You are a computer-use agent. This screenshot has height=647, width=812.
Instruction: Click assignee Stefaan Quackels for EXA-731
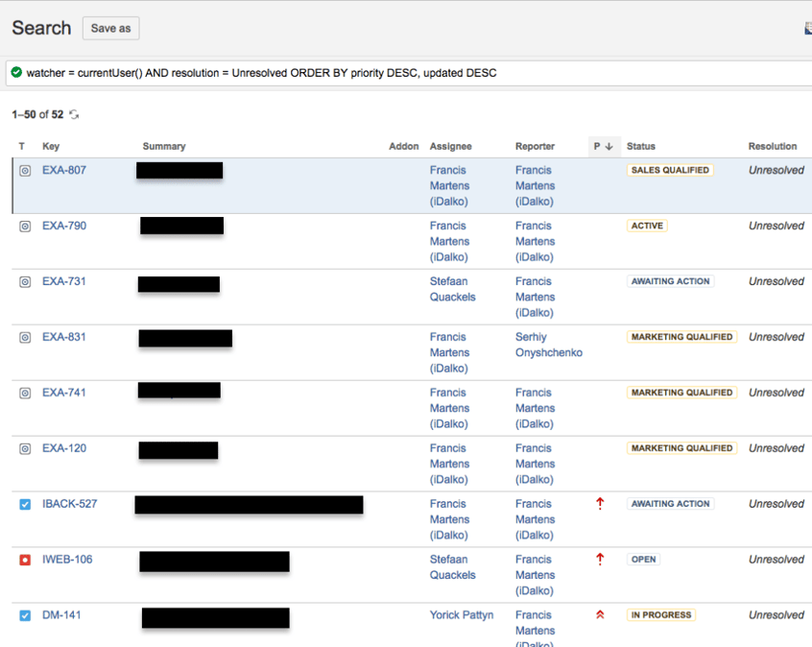453,289
